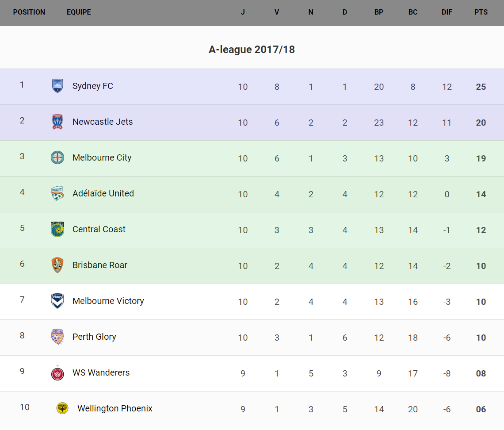The image size is (504, 430).
Task: Click the Central Coast Mariners crest
Action: (x=57, y=229)
